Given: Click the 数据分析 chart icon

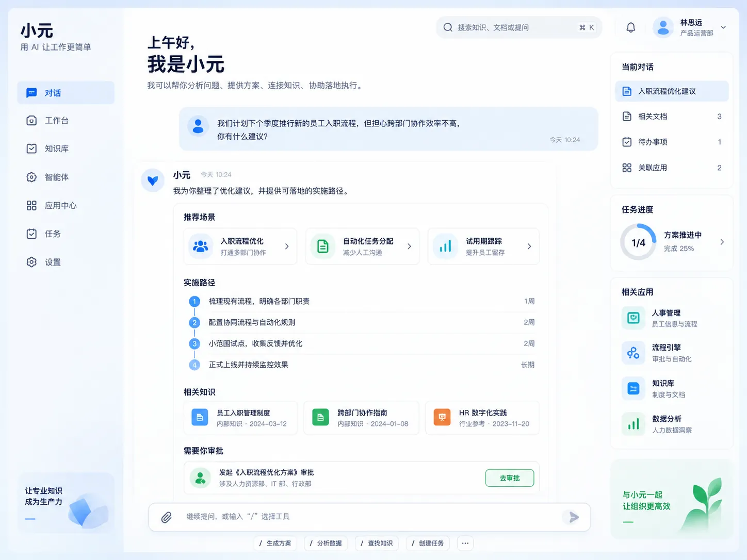Looking at the screenshot, I should click(x=634, y=424).
